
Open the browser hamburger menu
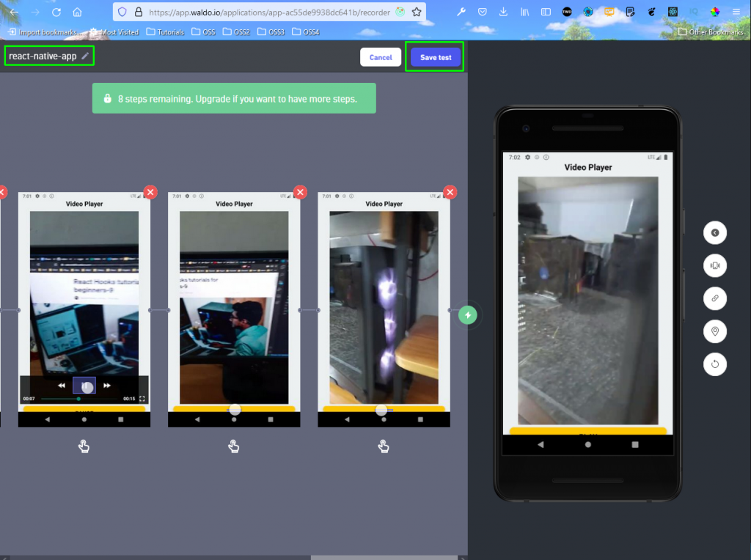pos(736,12)
